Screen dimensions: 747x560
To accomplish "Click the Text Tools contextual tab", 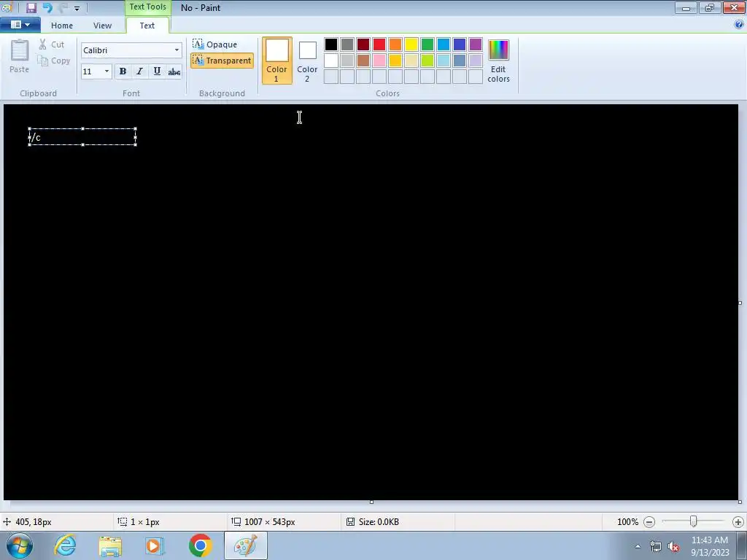I will [x=147, y=7].
